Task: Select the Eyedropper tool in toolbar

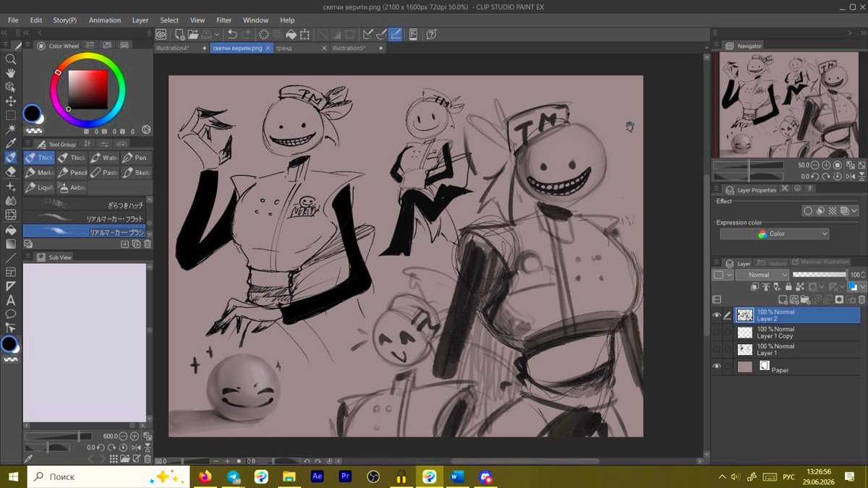Action: [11, 143]
